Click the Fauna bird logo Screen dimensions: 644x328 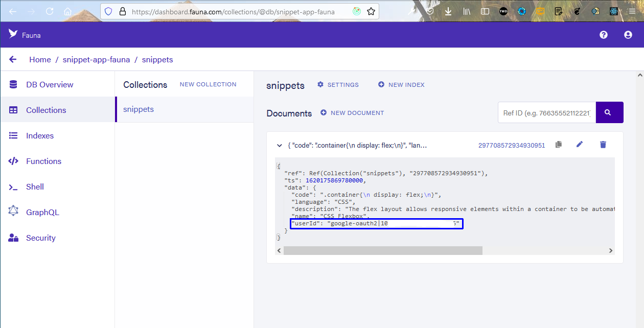click(x=13, y=34)
